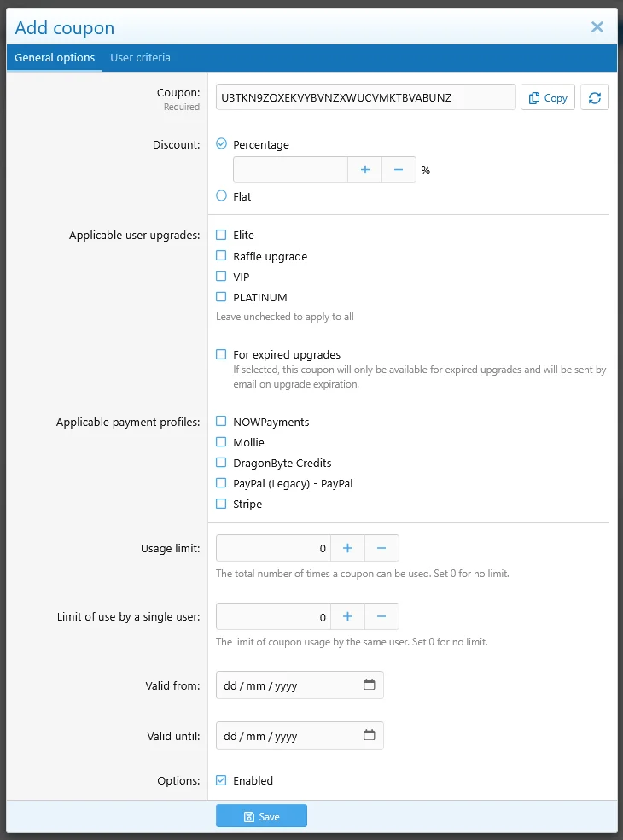
Task: Open the Valid until calendar picker
Action: coord(369,735)
